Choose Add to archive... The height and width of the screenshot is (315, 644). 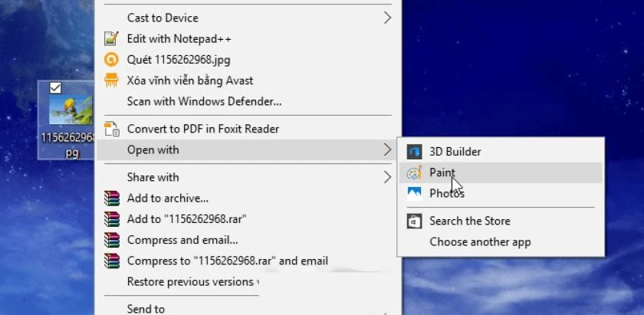point(248,199)
